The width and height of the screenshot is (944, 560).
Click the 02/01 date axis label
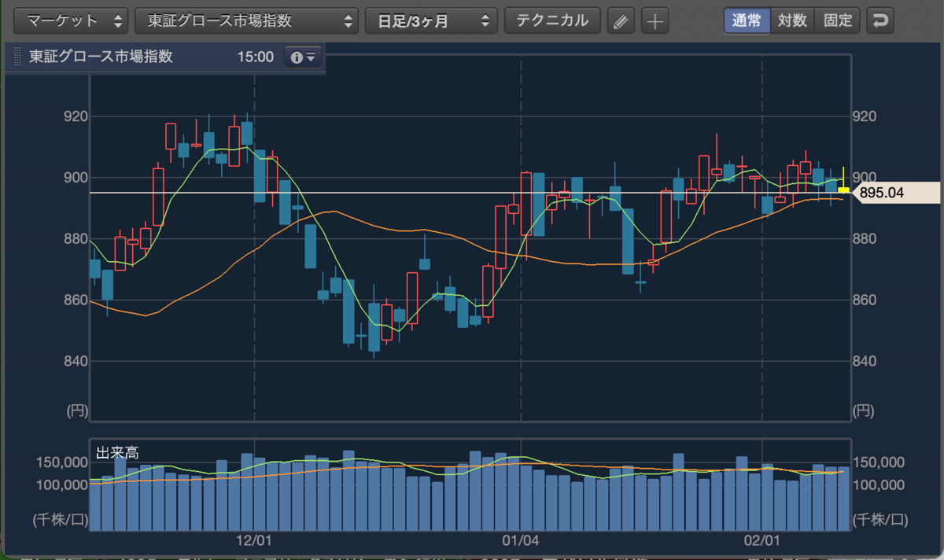761,541
